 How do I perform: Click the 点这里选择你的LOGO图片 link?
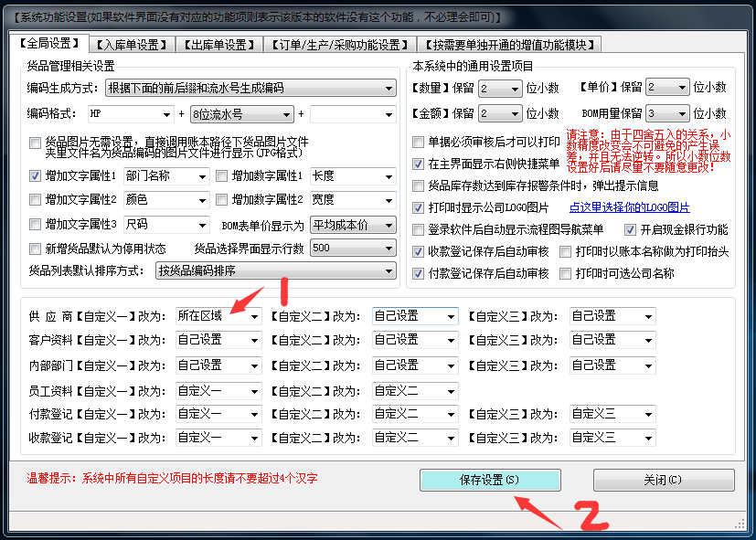click(629, 207)
